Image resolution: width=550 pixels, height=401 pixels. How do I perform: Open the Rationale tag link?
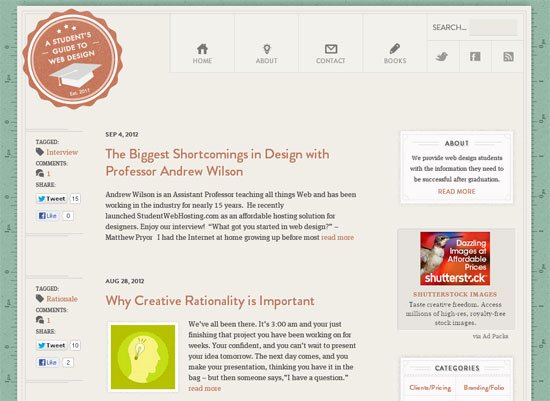click(x=62, y=299)
